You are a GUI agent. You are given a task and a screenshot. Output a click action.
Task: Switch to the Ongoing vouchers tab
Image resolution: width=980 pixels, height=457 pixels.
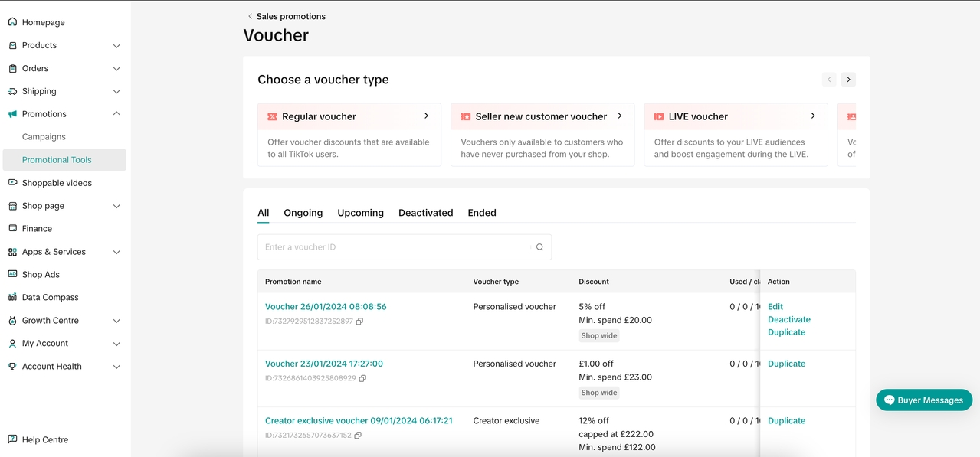click(303, 213)
